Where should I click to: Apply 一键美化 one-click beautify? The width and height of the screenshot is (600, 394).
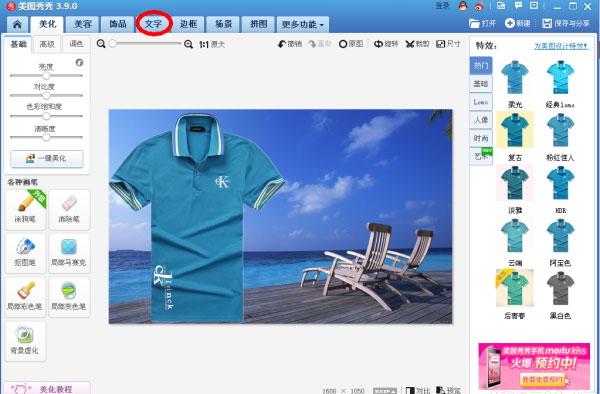[x=47, y=158]
